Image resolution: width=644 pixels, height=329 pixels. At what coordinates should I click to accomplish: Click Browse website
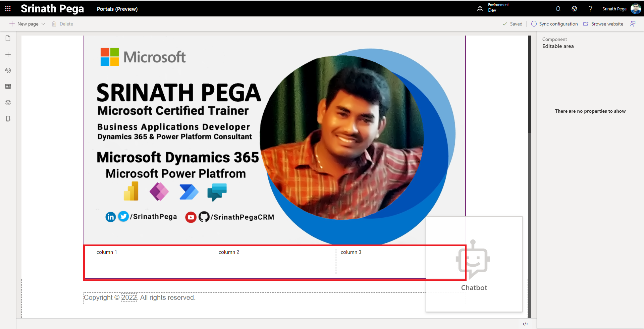pos(603,24)
